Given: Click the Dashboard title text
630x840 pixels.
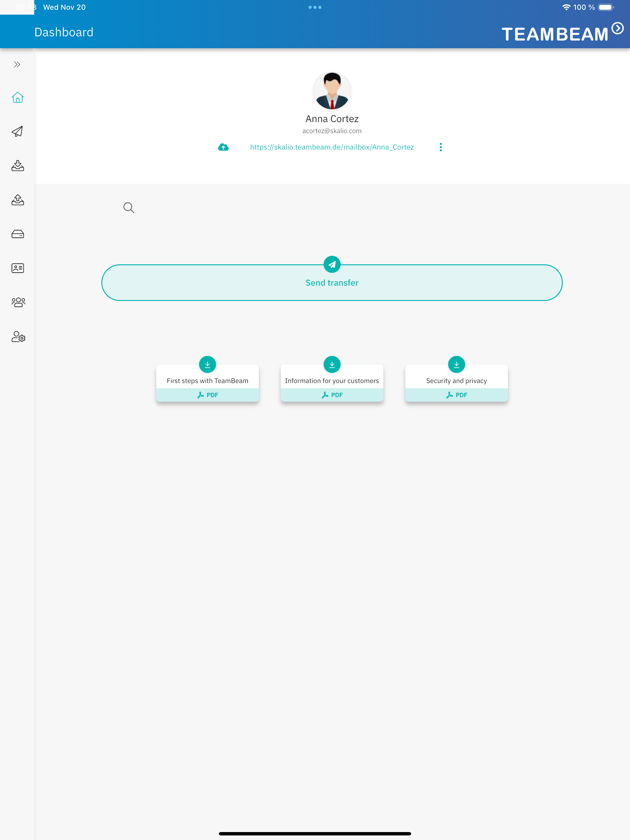Looking at the screenshot, I should (64, 32).
